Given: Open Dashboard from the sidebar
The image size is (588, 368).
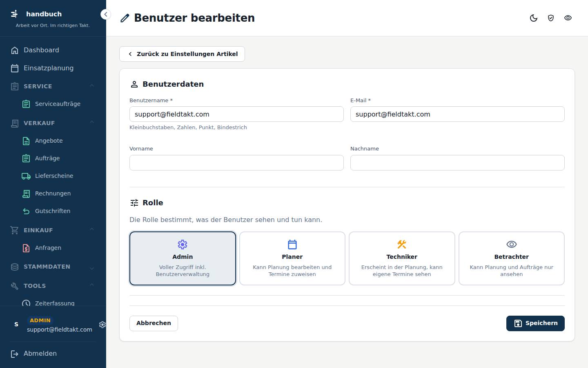Looking at the screenshot, I should click(x=53, y=50).
